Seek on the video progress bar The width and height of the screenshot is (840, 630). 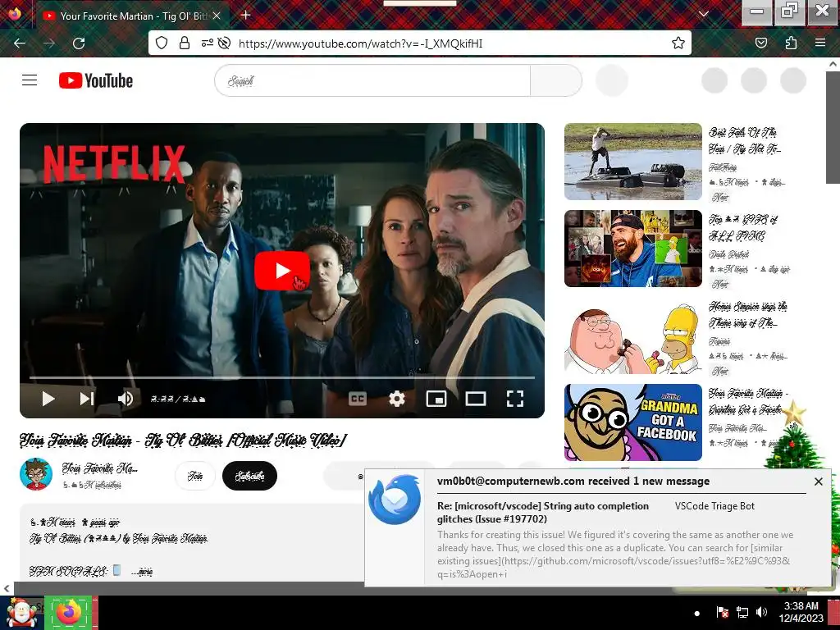click(282, 377)
